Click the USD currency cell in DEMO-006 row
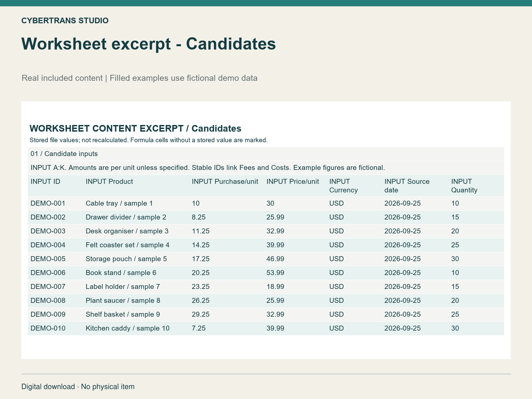This screenshot has width=532, height=399. 336,273
